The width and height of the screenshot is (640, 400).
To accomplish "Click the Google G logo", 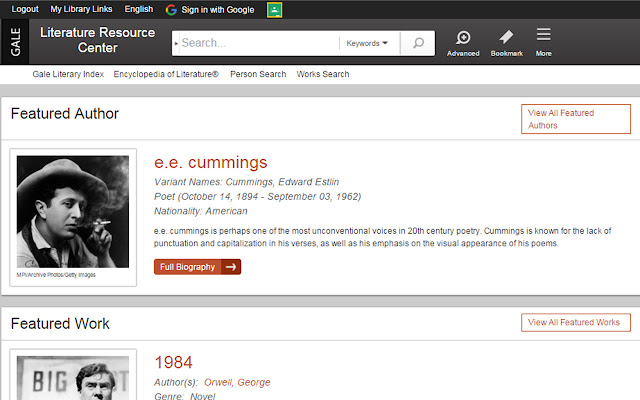I will 171,10.
